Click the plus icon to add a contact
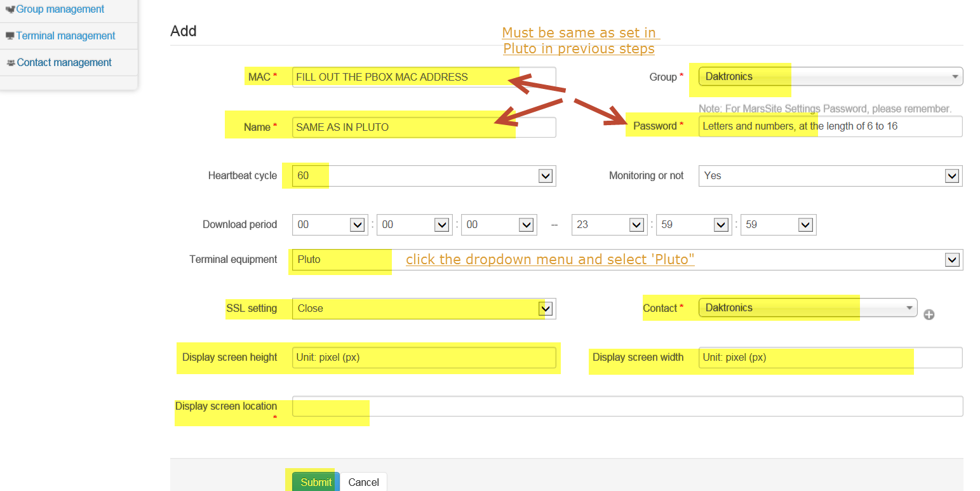 pos(929,314)
